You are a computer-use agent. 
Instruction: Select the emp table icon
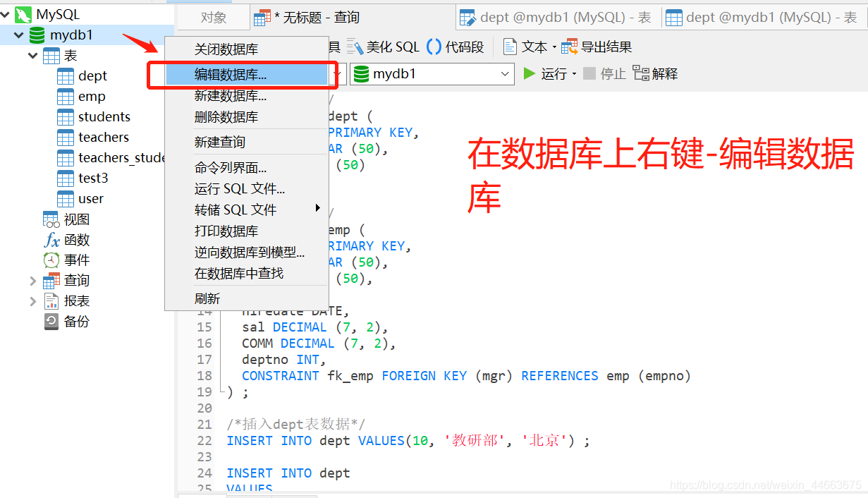coord(66,96)
